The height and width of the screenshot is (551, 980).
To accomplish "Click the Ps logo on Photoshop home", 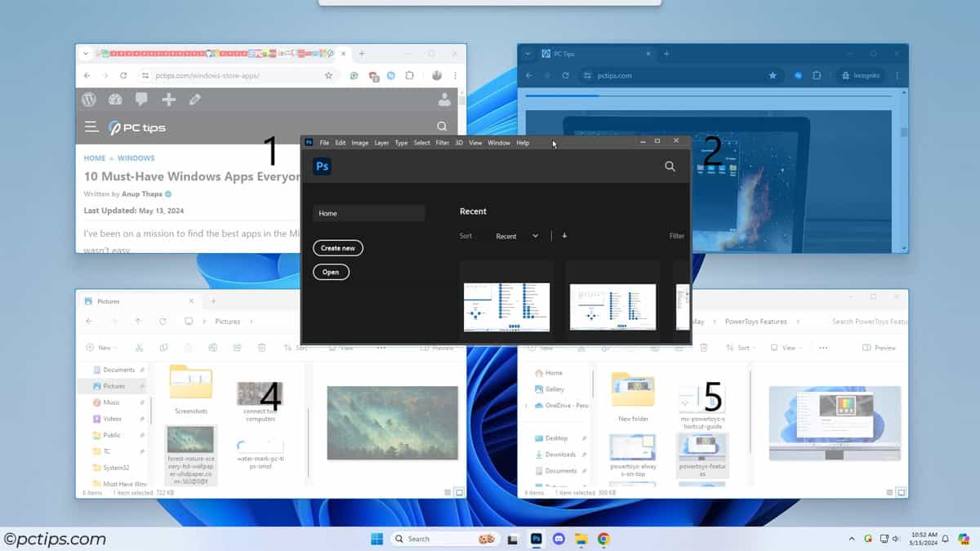I will click(323, 167).
